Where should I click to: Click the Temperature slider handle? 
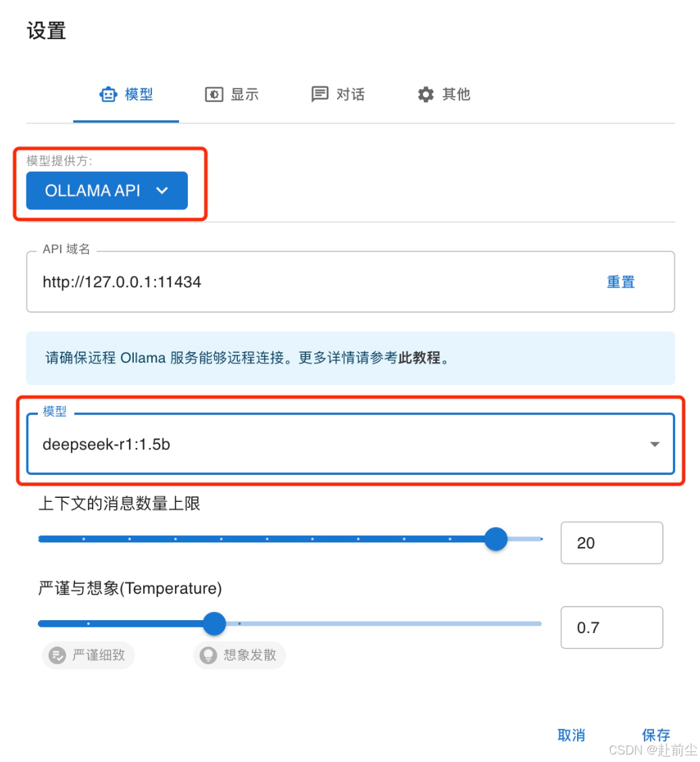[214, 624]
